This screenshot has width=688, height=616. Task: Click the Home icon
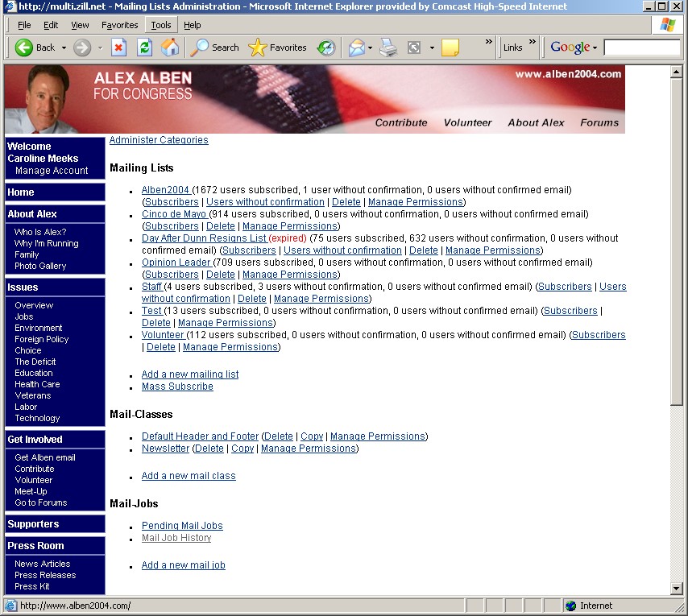coord(170,48)
